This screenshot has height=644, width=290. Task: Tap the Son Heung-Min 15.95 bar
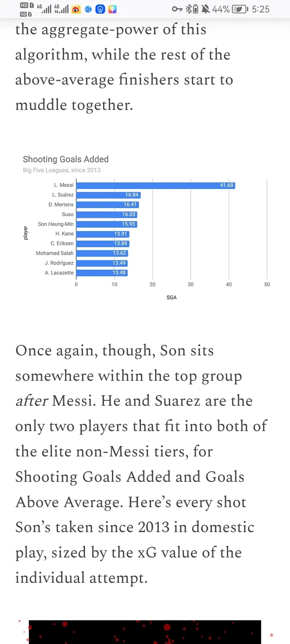106,224
